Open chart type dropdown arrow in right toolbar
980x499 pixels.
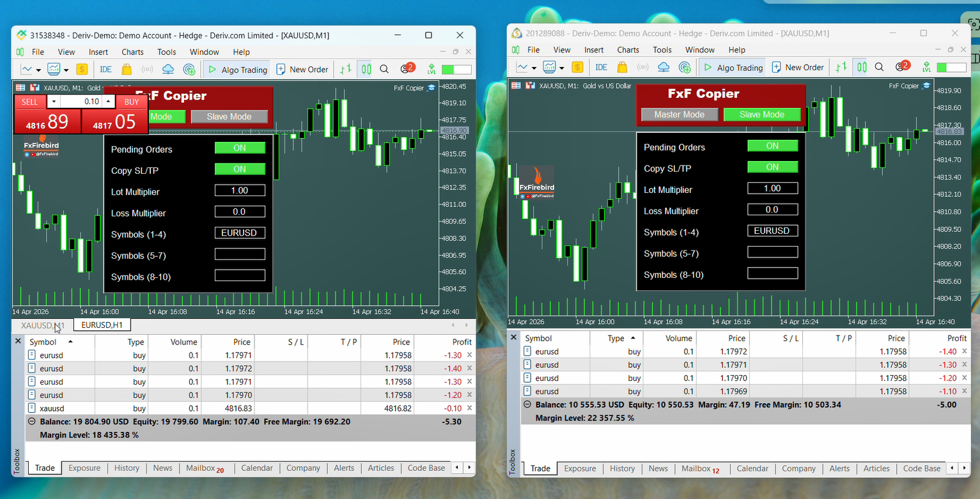(534, 68)
